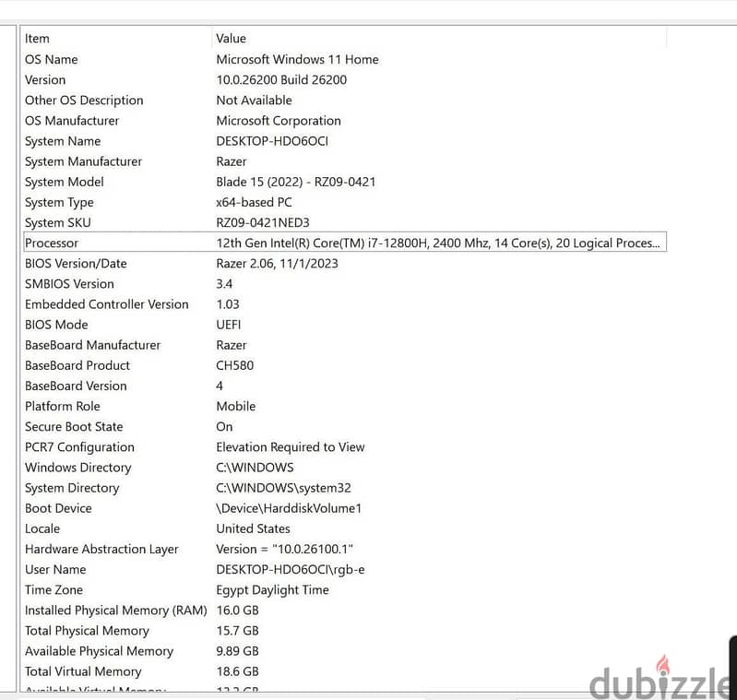The height and width of the screenshot is (700, 737).
Task: Select the Platform Role Mobile row
Action: (x=345, y=407)
